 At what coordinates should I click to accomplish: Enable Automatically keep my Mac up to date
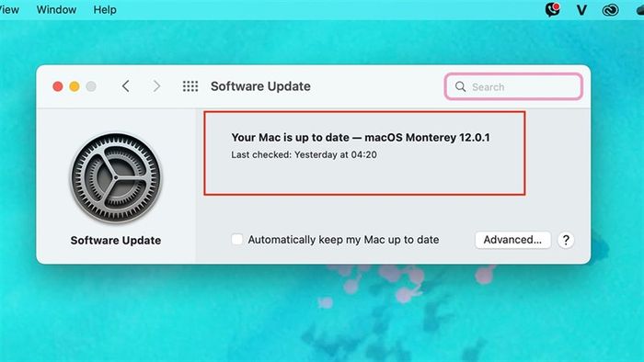[x=237, y=240]
